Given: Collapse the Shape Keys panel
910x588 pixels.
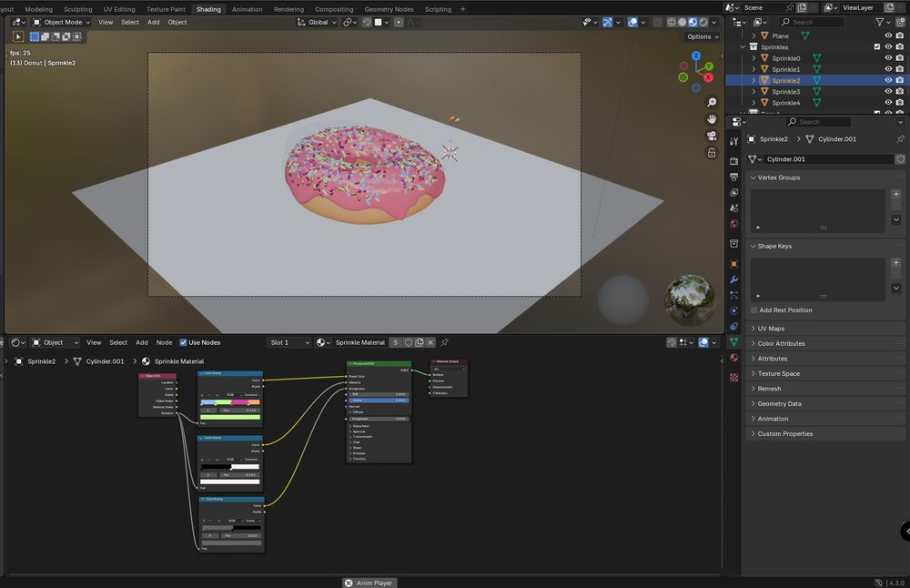Looking at the screenshot, I should pos(774,246).
